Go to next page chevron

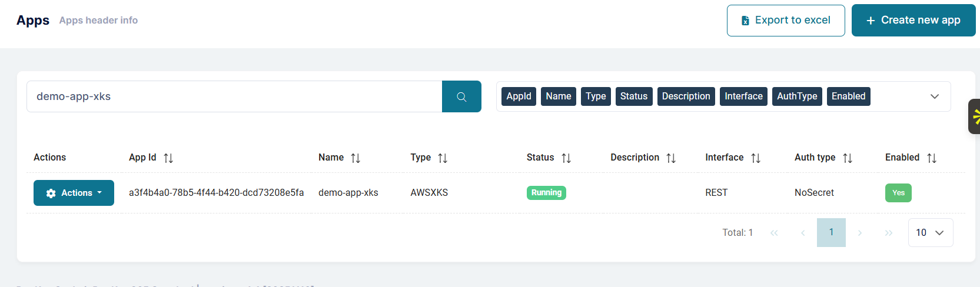coord(860,233)
